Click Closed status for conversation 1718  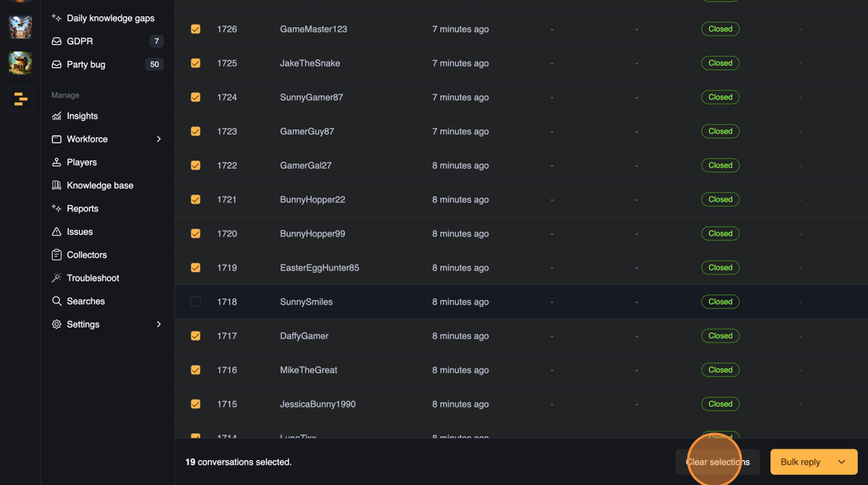click(x=720, y=301)
